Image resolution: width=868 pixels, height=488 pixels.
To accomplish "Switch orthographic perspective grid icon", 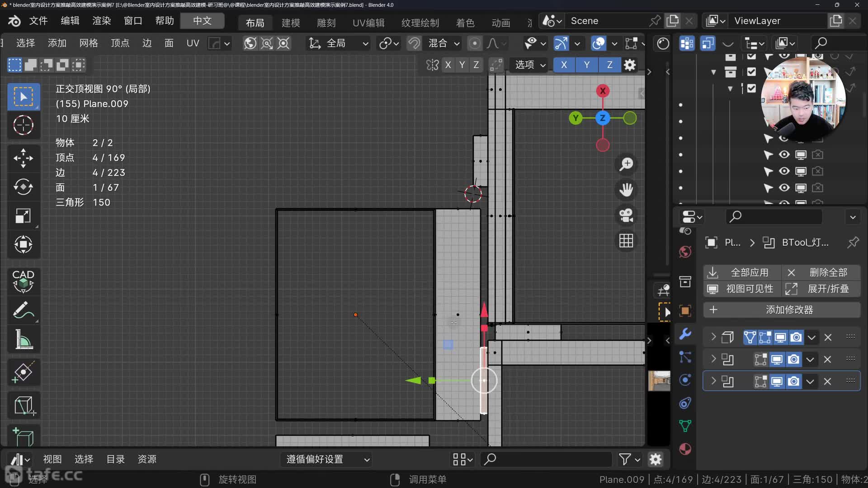I will [626, 241].
